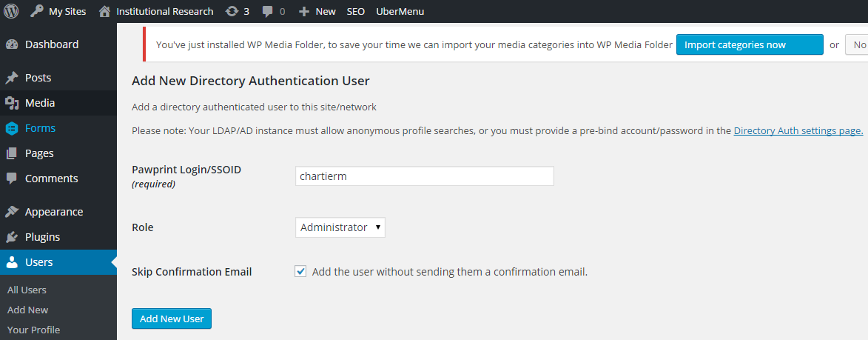Toggle Skip Confirmation Email checkbox
Viewport: 868px width, 340px height.
click(x=300, y=272)
